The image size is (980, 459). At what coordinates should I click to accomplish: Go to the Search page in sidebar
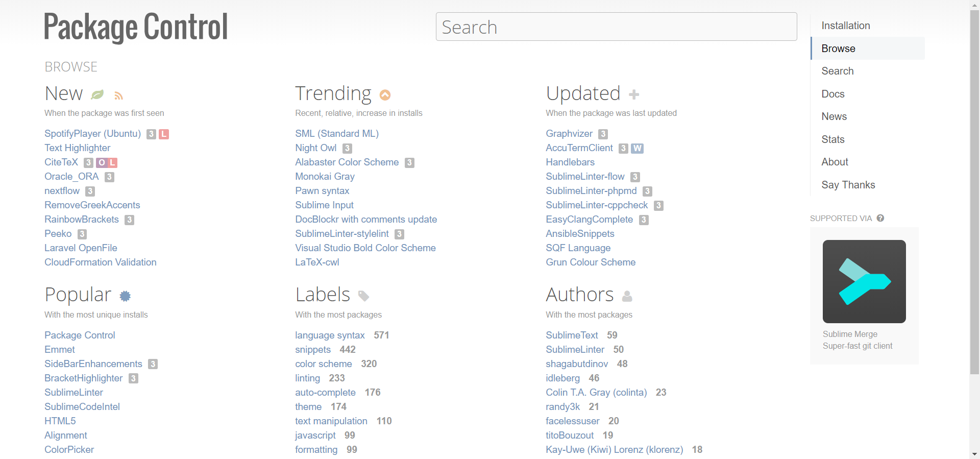[x=867, y=71]
